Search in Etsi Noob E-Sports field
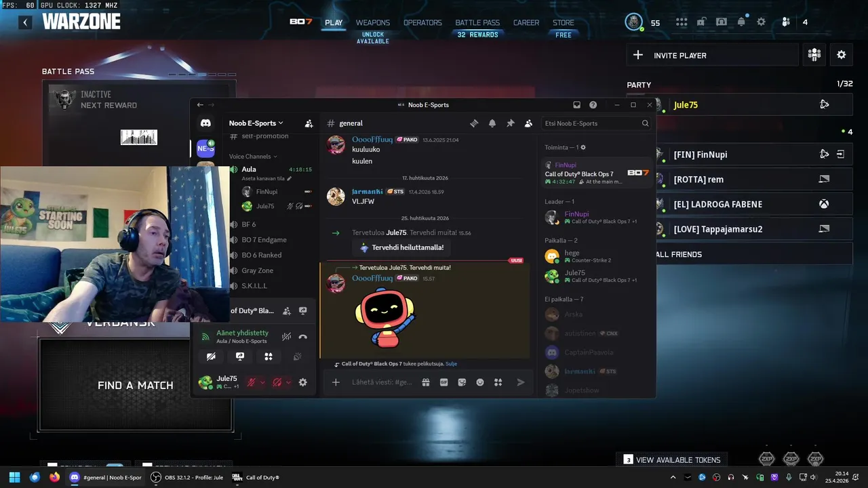Screen dimensions: 868x488 597,123
